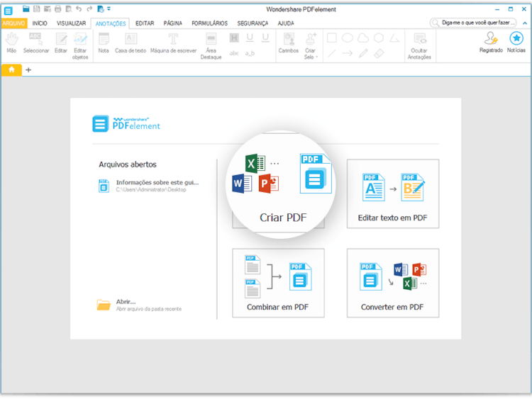This screenshot has width=532, height=399.
Task: Click the Registrado account icon
Action: [x=491, y=42]
